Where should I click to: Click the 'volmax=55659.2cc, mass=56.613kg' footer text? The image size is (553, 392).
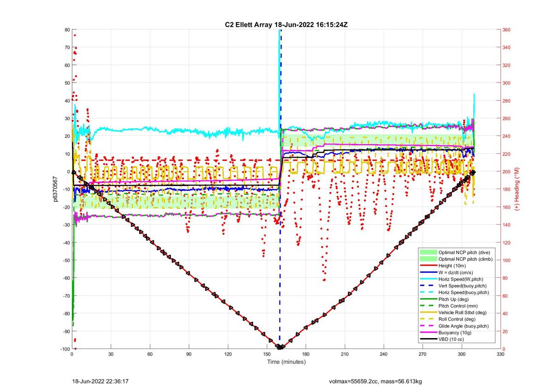[376, 382]
